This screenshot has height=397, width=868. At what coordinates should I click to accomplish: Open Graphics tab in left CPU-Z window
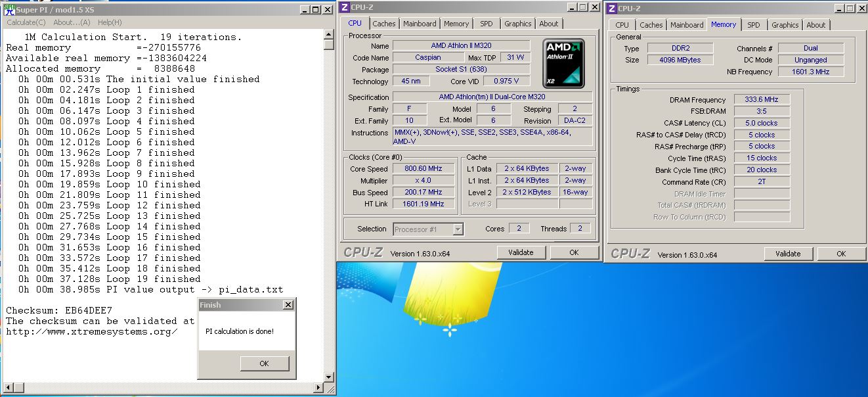click(518, 24)
